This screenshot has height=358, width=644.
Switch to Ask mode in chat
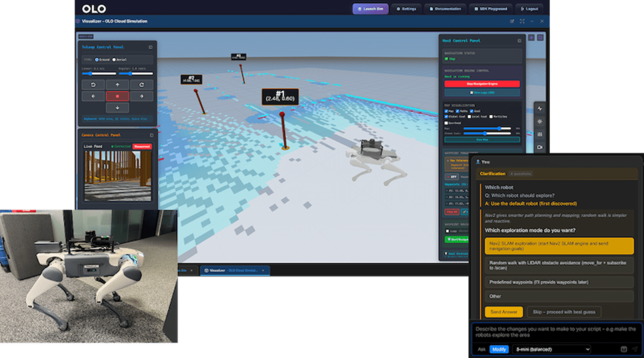point(481,349)
